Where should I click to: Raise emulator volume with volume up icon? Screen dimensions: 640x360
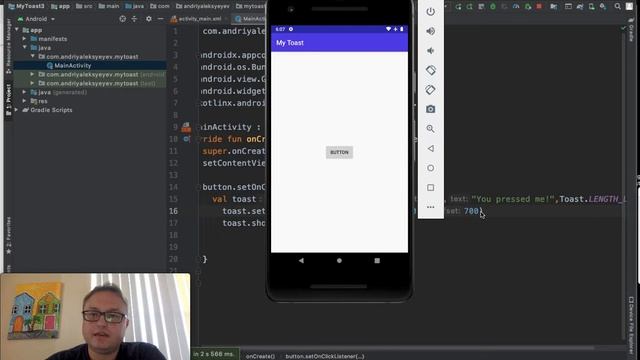(x=430, y=31)
